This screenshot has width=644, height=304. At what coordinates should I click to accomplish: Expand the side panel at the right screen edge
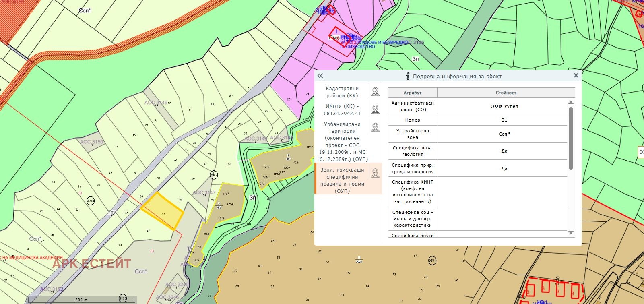[641, 152]
